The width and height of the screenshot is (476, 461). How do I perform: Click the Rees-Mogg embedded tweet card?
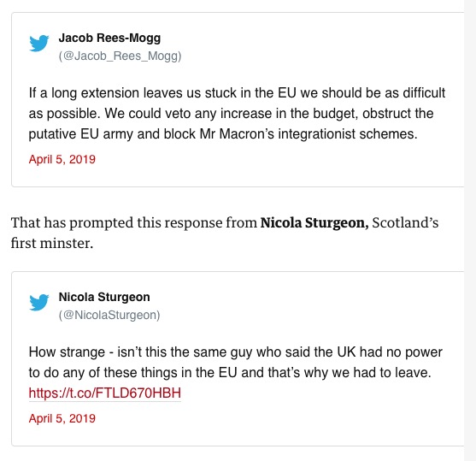(238, 100)
